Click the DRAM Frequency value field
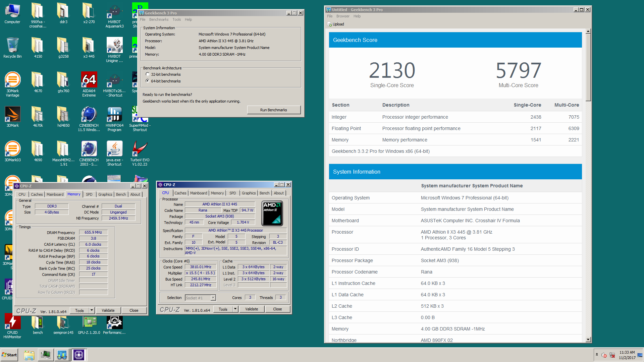644x362 pixels. (93, 232)
